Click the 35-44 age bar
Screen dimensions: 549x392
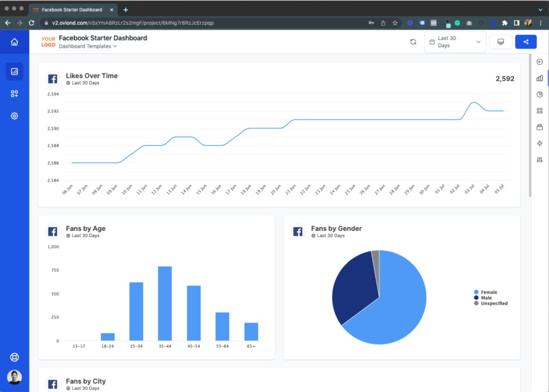[x=165, y=304]
